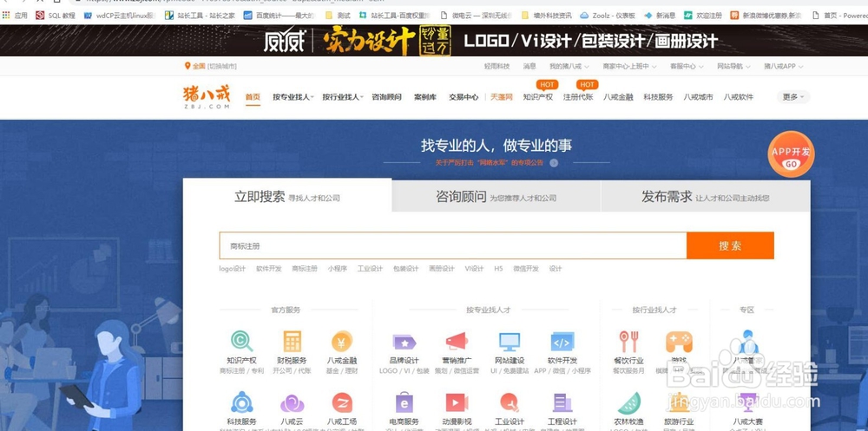This screenshot has height=431, width=868.
Task: Click the 猪八戒 ZBJ.COM logo
Action: [x=206, y=96]
